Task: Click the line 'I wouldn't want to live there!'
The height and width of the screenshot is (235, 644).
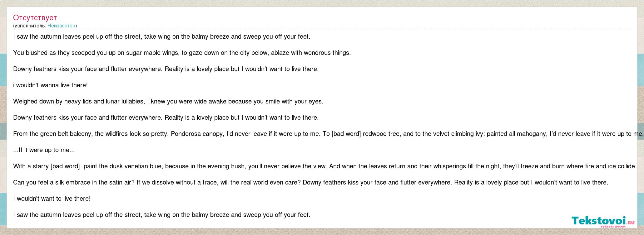Action: click(x=52, y=199)
